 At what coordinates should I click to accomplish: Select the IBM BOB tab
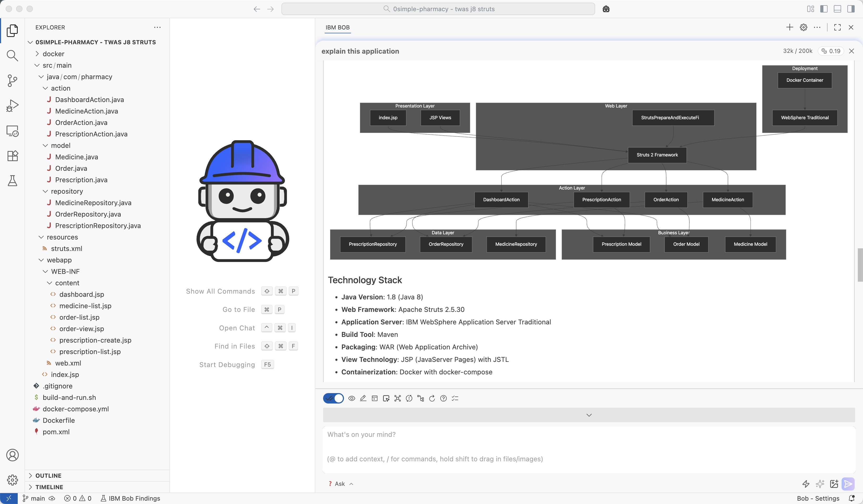point(337,27)
